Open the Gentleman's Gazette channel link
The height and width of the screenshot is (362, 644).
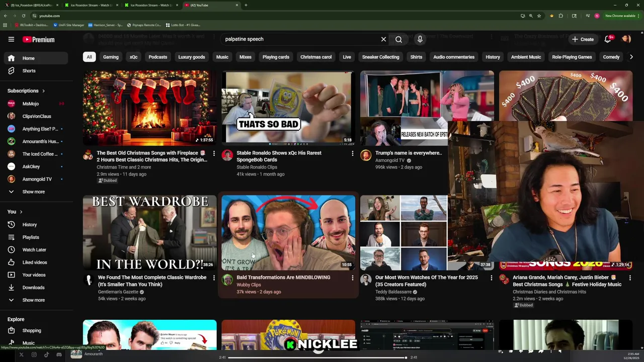click(x=118, y=292)
